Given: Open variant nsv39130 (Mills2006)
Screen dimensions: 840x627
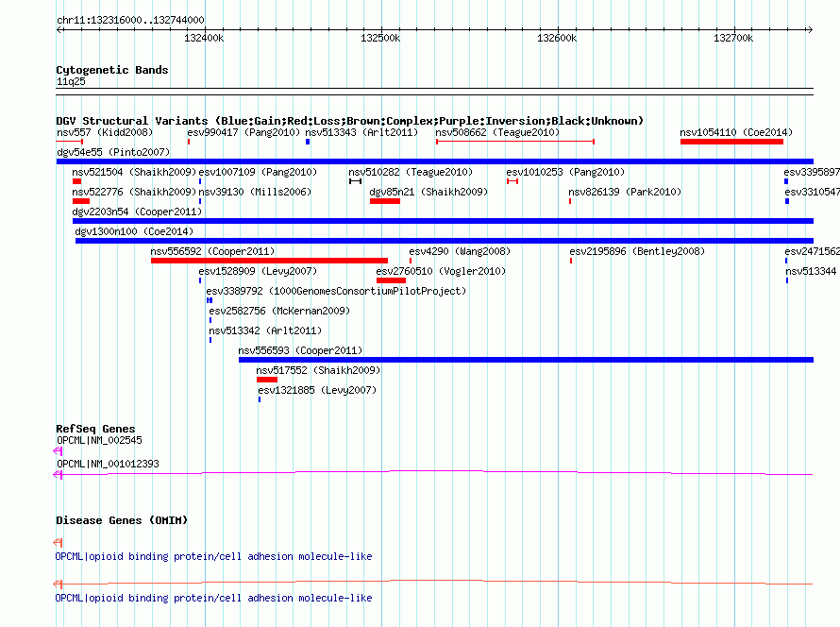Looking at the screenshot, I should pos(255,192).
